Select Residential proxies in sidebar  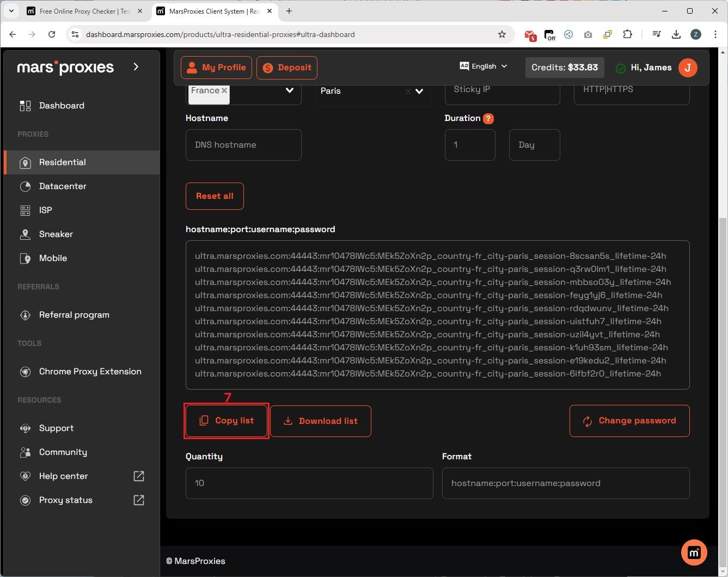point(82,162)
